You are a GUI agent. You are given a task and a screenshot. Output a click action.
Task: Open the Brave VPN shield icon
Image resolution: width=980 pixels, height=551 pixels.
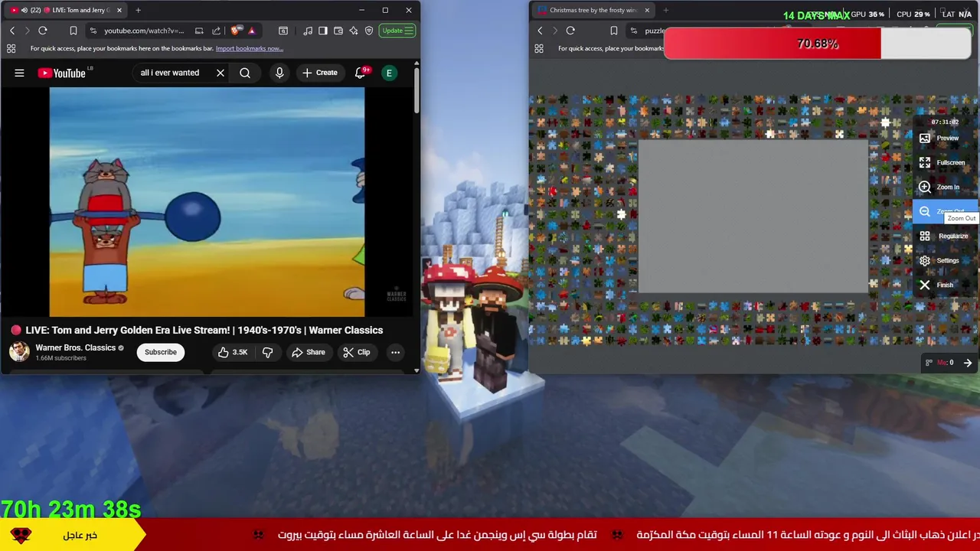click(369, 31)
